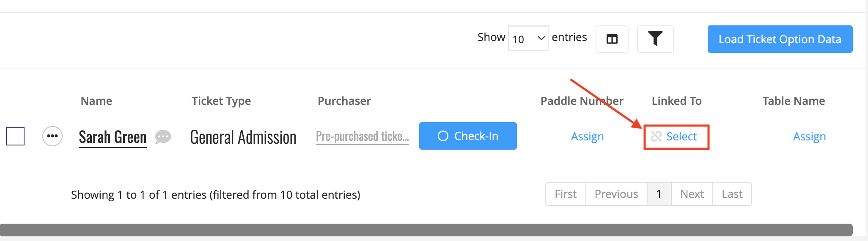The height and width of the screenshot is (241, 868).
Task: Go to the First pagination page
Action: click(x=566, y=194)
